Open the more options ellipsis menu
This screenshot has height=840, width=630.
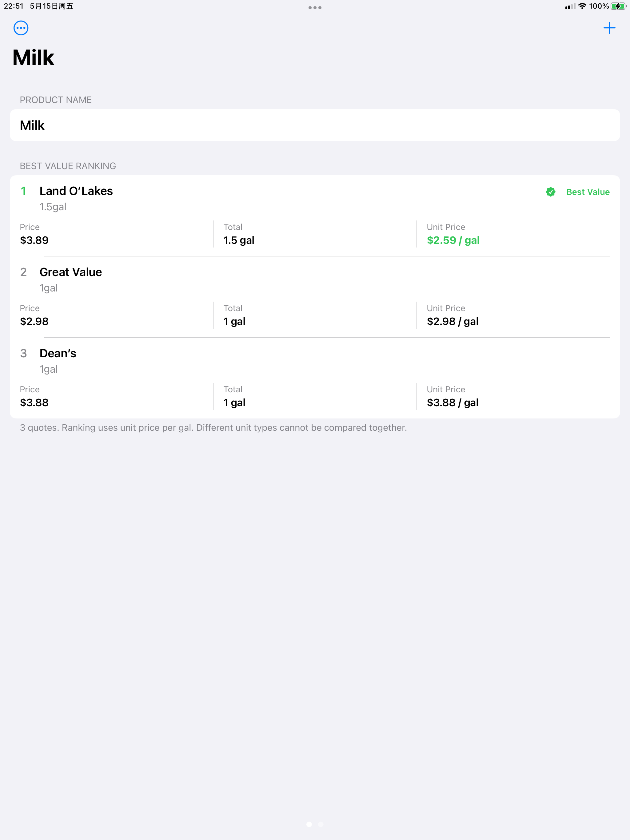click(x=21, y=28)
